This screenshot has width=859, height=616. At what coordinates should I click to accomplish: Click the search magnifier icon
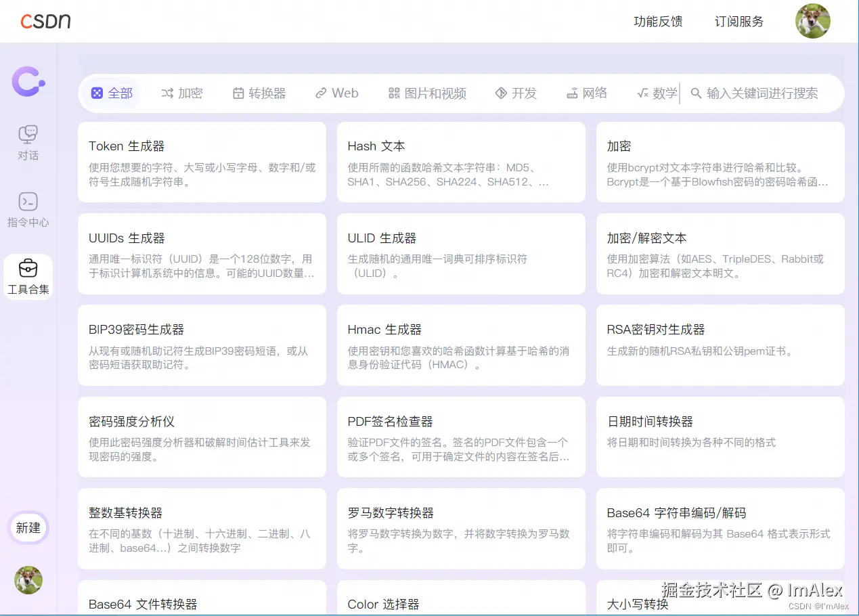pyautogui.click(x=696, y=93)
